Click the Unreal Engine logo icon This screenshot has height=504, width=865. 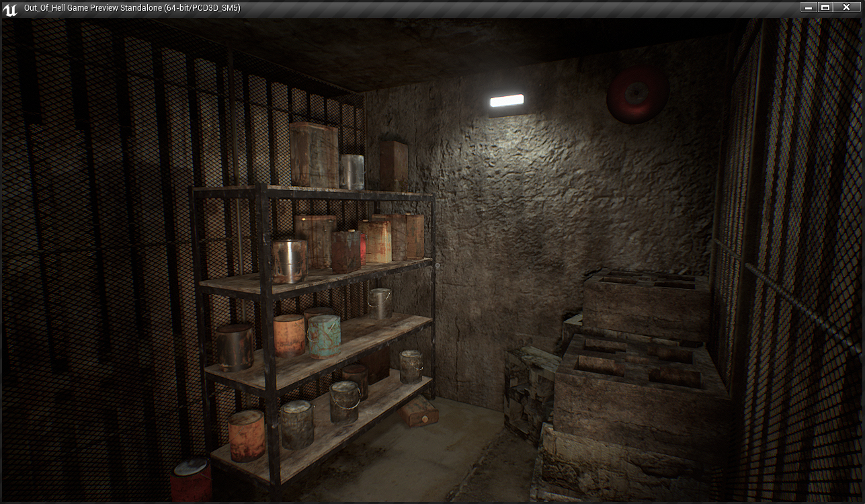(x=10, y=9)
